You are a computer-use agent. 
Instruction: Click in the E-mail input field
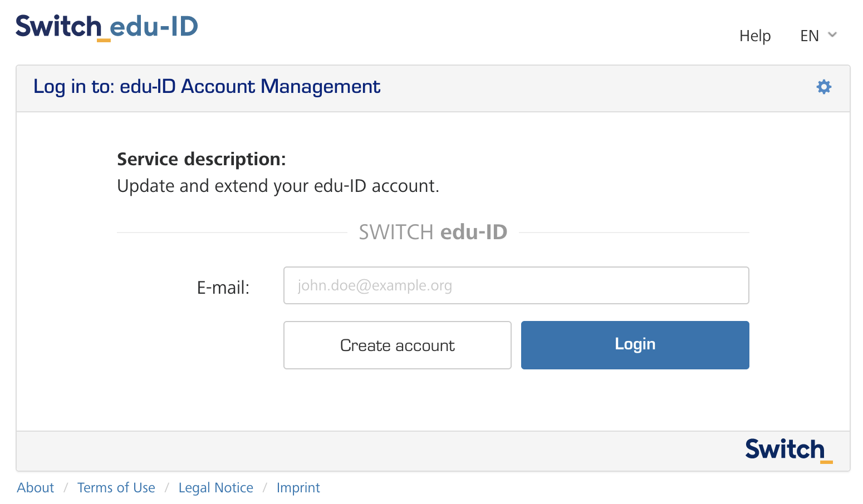(516, 285)
